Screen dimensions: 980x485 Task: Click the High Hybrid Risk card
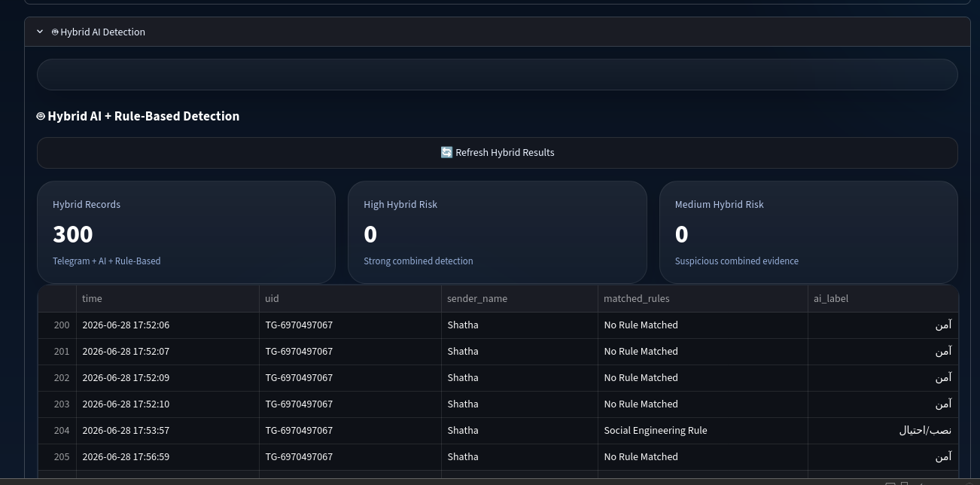tap(498, 232)
